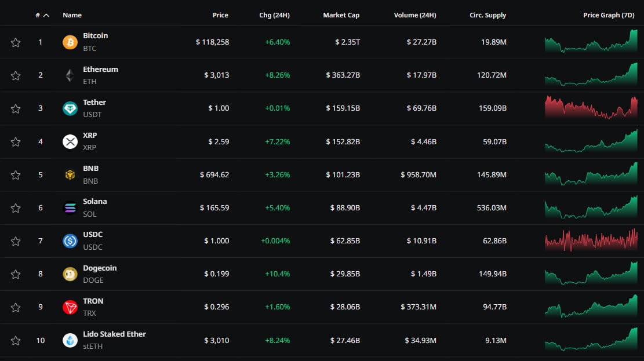Add Lido Staked Ether to favorites

[16, 341]
